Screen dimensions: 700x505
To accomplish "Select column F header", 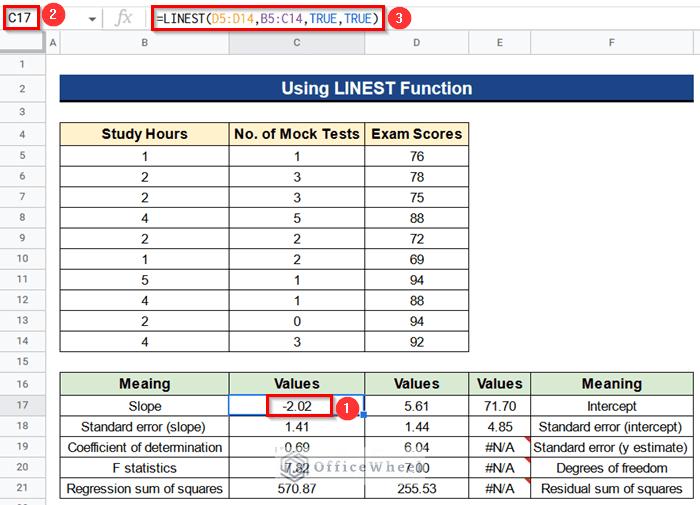I will click(612, 43).
